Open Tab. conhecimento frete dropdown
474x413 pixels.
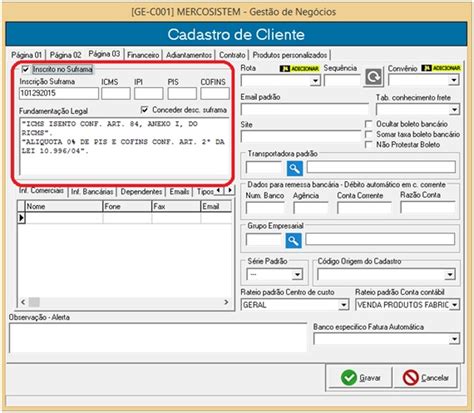click(x=454, y=109)
